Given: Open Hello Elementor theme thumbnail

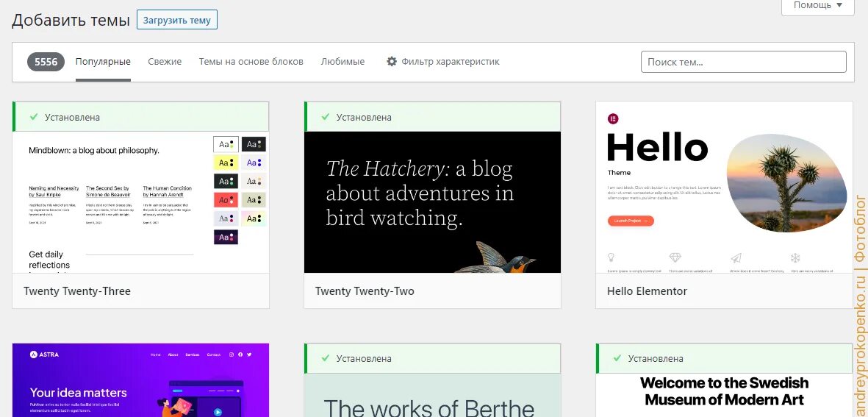Looking at the screenshot, I should coord(724,188).
